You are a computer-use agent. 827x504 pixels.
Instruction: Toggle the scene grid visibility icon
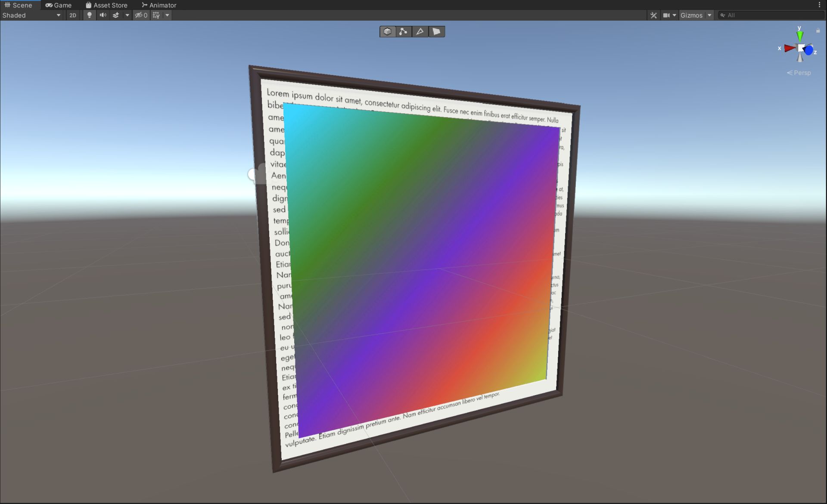[x=156, y=15]
